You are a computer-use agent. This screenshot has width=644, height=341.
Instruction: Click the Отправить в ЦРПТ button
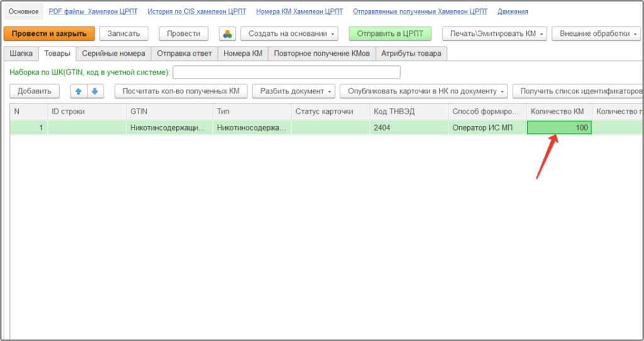pyautogui.click(x=390, y=34)
